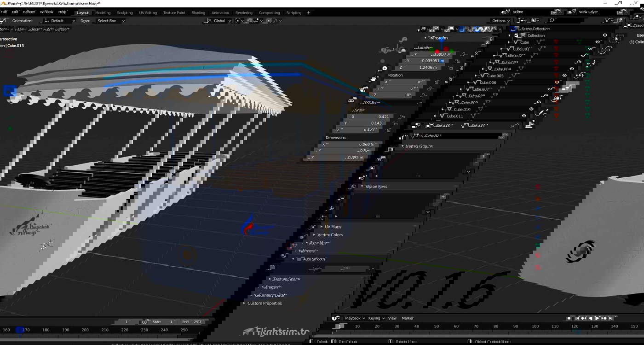
Task: Open the Modifiers wrench properties tab
Action: pos(332,208)
